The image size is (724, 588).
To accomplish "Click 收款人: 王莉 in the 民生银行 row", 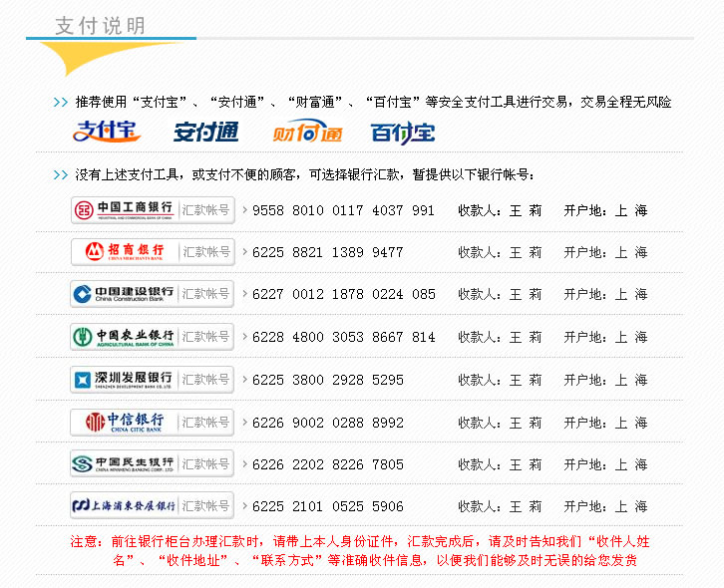I will [x=500, y=464].
